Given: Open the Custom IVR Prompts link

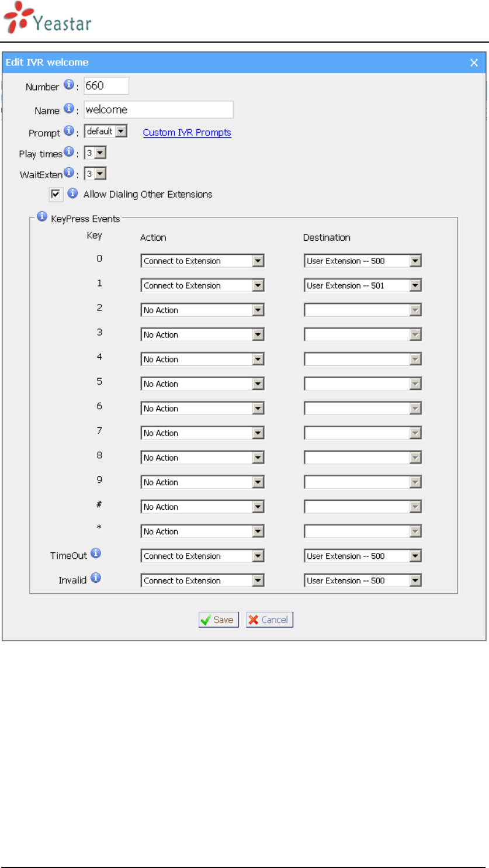Looking at the screenshot, I should click(x=187, y=133).
